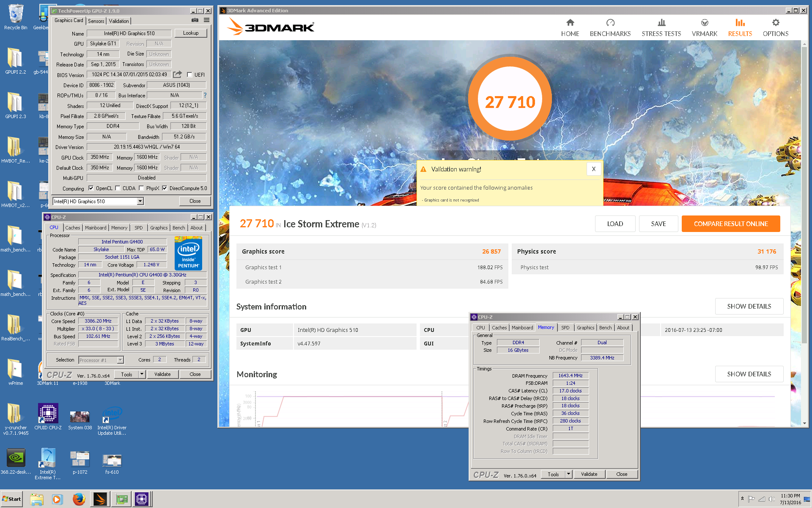
Task: Open Caches tab in CPU-Z CPU window
Action: pos(73,228)
